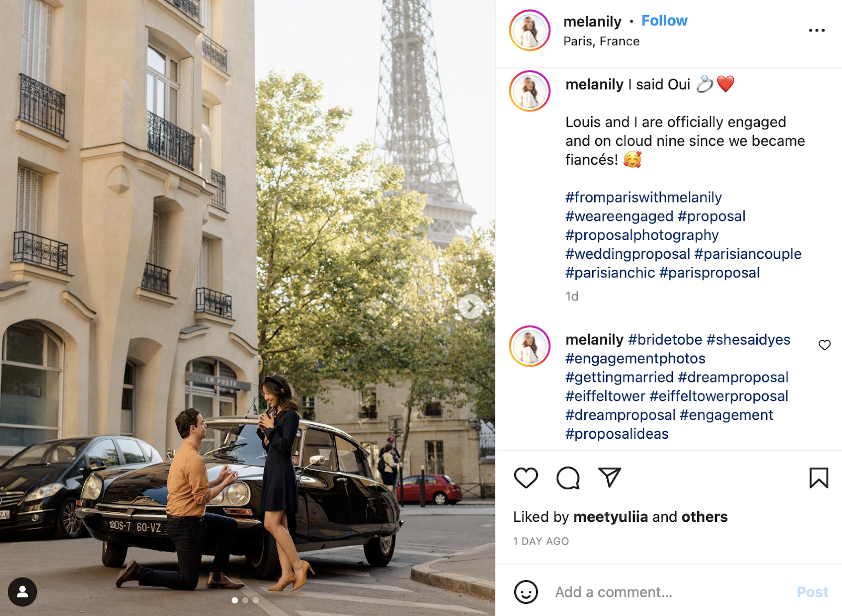842x616 pixels.
Task: Advance to next photo with carousel arrow
Action: click(x=471, y=306)
